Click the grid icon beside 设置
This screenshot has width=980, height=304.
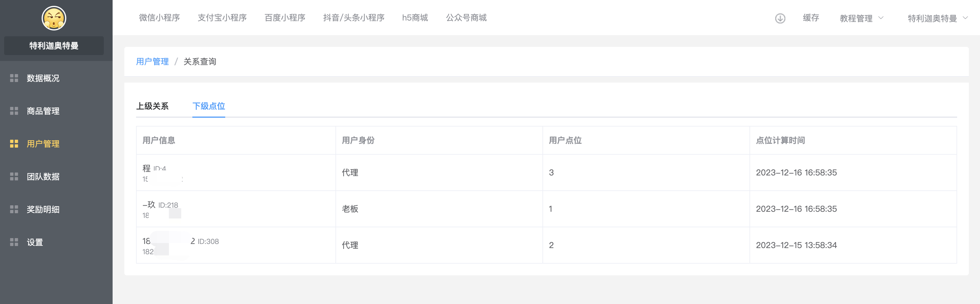coord(14,242)
